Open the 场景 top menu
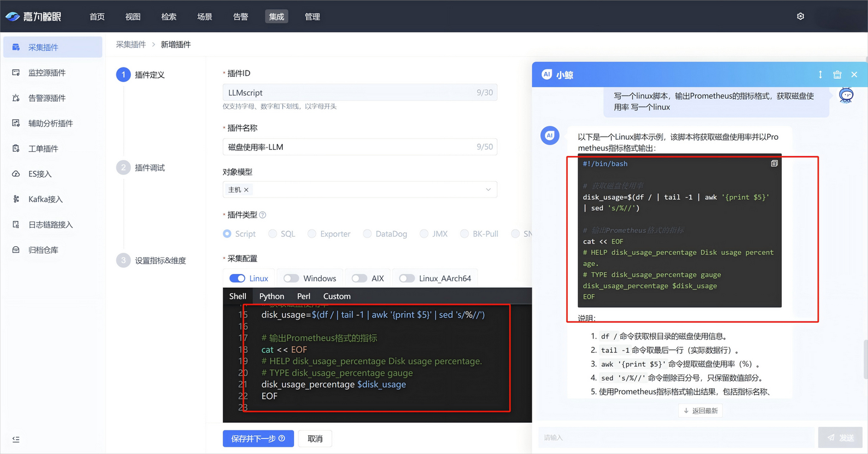This screenshot has width=868, height=454. 205,16
